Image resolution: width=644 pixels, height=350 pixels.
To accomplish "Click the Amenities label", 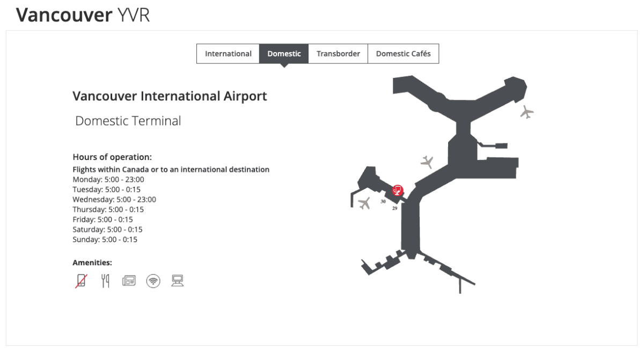I will (92, 262).
